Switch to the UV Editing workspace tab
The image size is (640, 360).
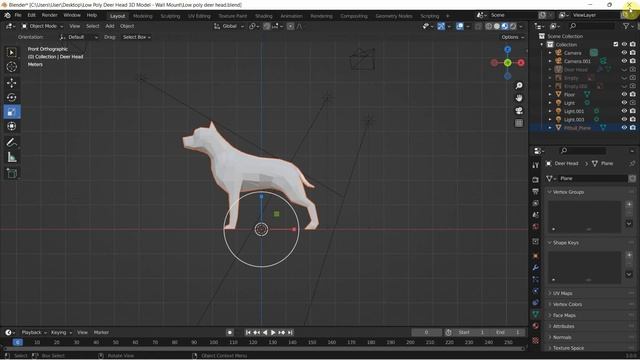click(x=199, y=16)
